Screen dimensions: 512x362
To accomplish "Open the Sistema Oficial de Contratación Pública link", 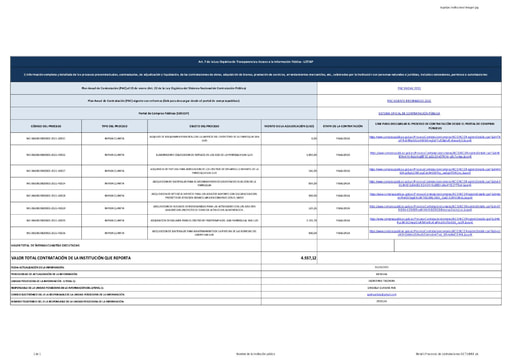I will coord(409,114).
